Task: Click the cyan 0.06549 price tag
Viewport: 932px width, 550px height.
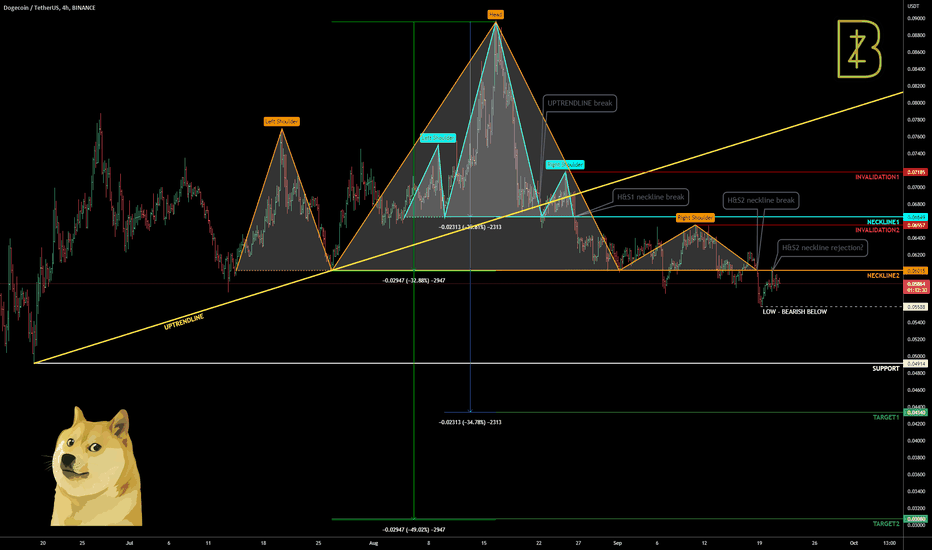Action: tap(915, 217)
